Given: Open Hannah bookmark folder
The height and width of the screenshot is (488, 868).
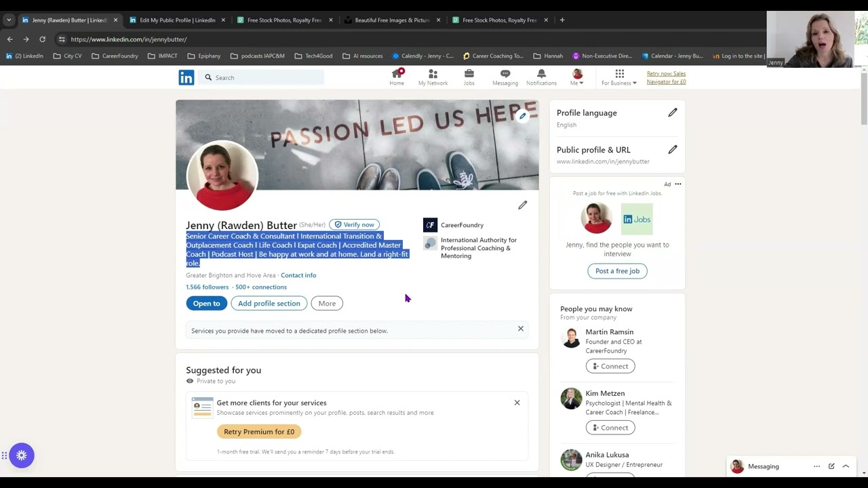Looking at the screenshot, I should pyautogui.click(x=548, y=56).
